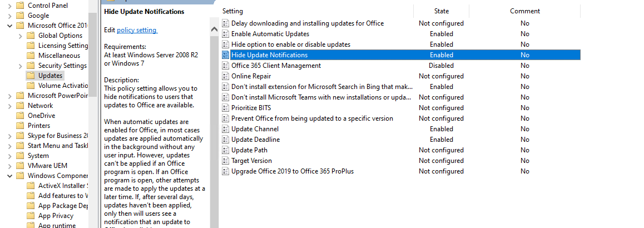Screen dimensions: 644x228
Task: Click the policy icon beside Update Channel
Action: pos(226,129)
